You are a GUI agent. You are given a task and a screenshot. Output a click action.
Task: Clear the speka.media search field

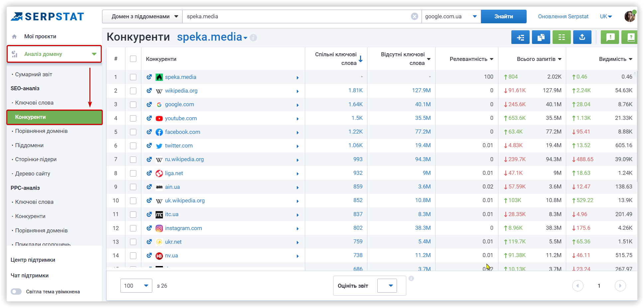click(414, 16)
